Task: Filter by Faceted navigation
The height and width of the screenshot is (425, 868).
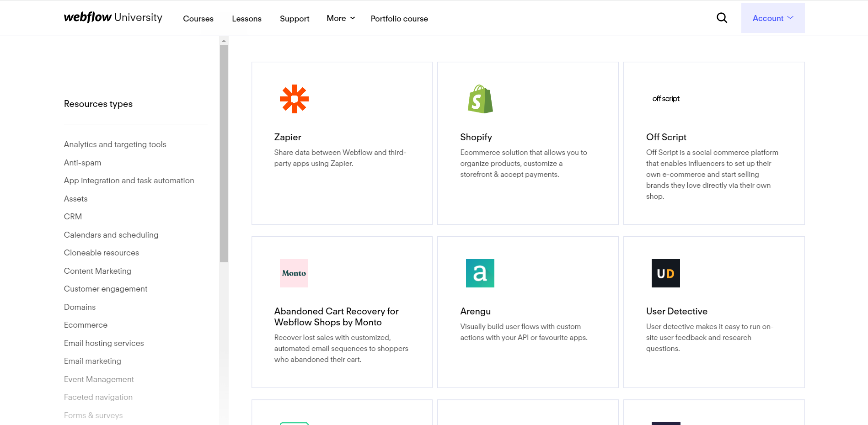Action: pos(98,397)
